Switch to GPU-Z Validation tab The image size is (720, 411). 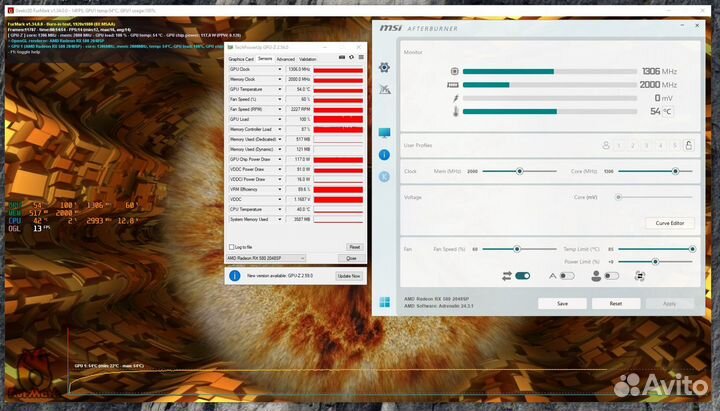point(308,59)
